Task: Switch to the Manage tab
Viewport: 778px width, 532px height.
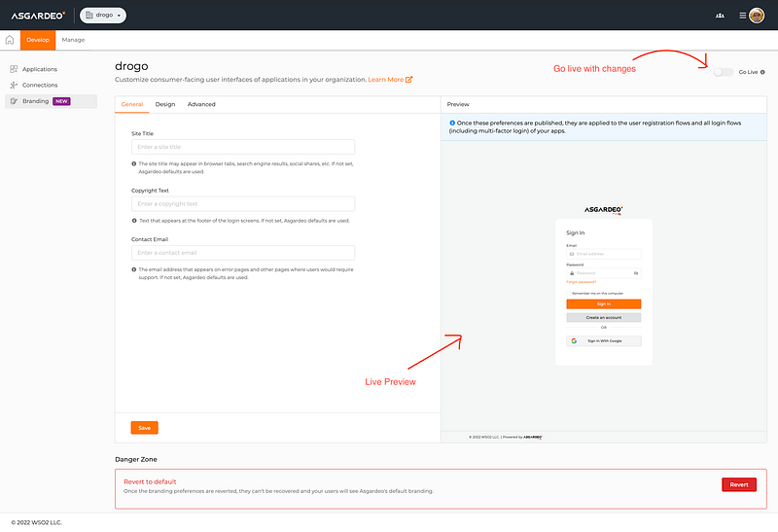Action: click(73, 40)
